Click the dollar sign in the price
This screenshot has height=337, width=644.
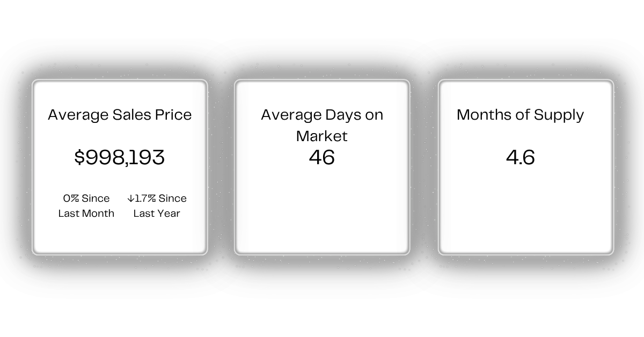(x=79, y=157)
